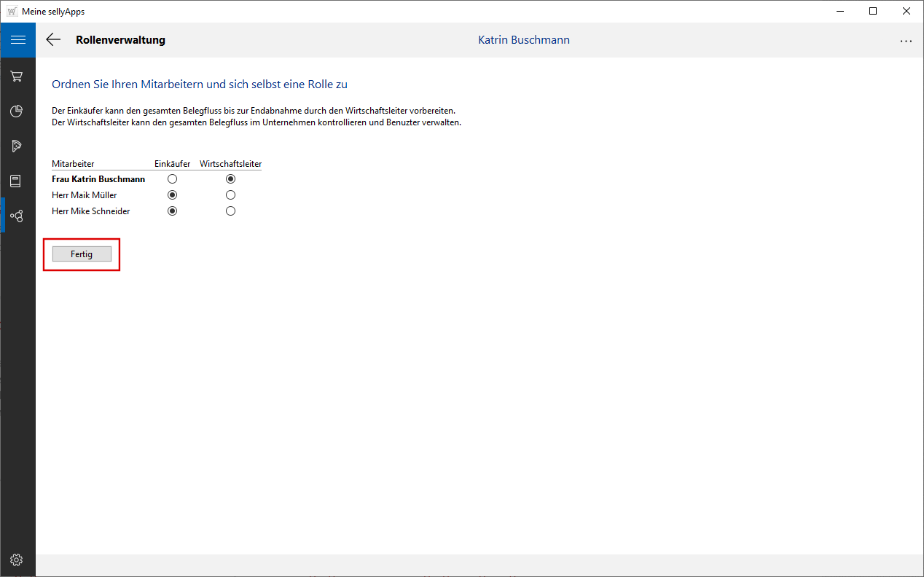Image resolution: width=924 pixels, height=577 pixels.
Task: Open the pie chart statistics section
Action: (17, 111)
